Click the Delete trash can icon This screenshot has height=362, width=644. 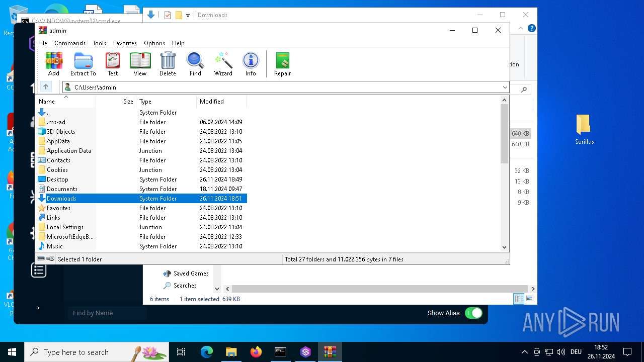[x=168, y=64]
